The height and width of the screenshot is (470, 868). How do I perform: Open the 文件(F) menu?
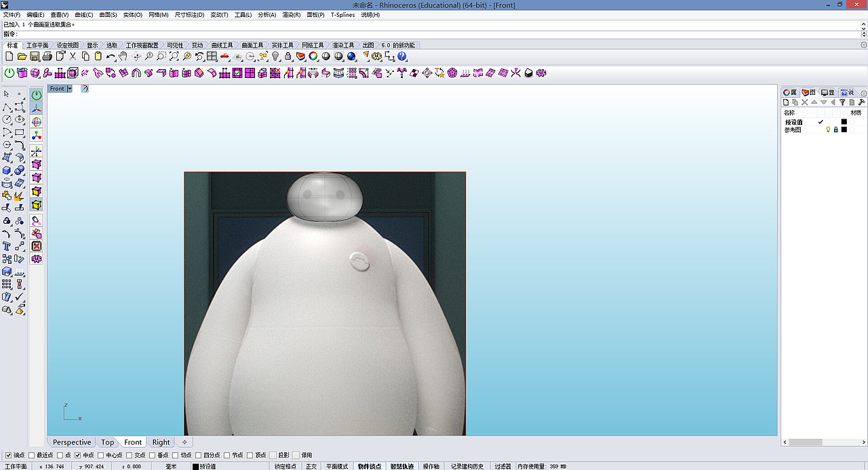click(x=12, y=15)
